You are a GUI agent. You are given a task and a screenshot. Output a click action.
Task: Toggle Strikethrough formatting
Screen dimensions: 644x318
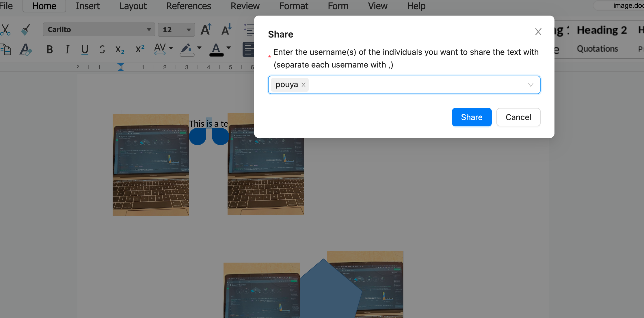tap(102, 50)
